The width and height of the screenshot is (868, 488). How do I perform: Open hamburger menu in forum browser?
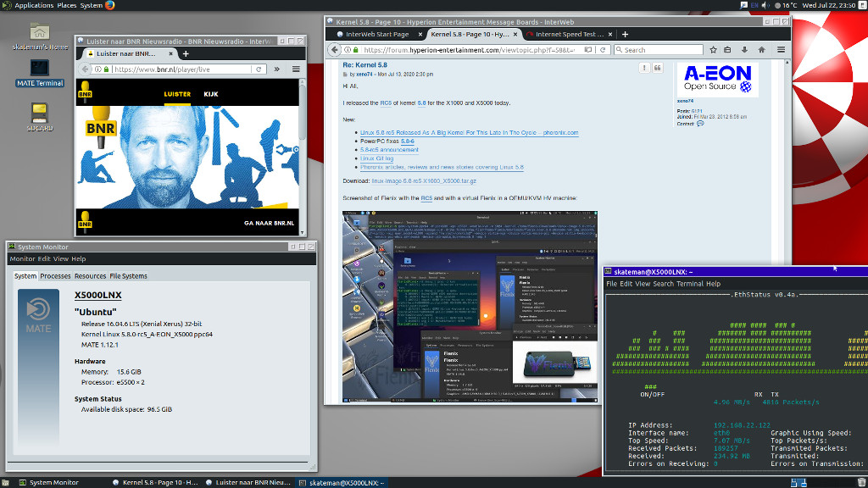click(781, 50)
